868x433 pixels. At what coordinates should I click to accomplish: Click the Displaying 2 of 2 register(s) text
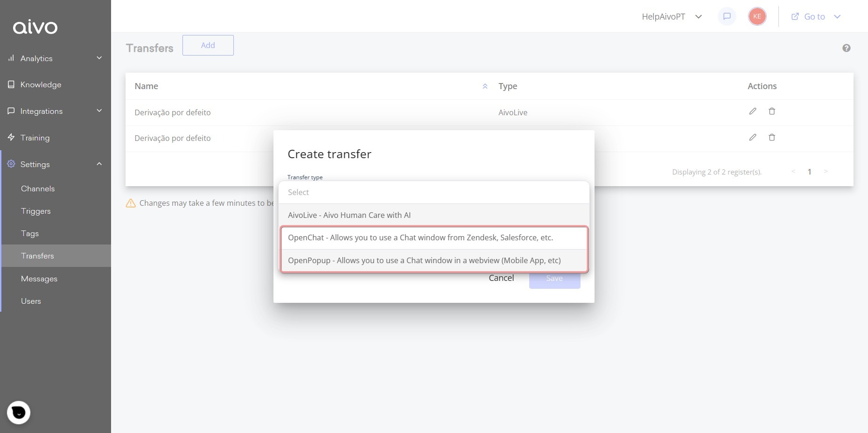click(717, 172)
